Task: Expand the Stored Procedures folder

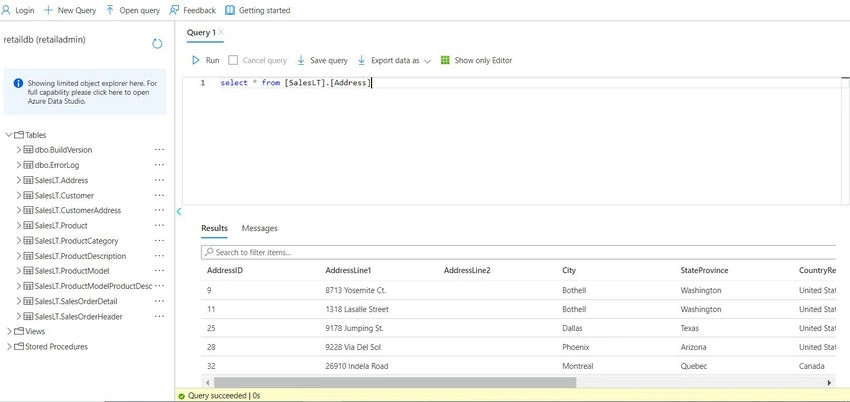Action: [9, 346]
